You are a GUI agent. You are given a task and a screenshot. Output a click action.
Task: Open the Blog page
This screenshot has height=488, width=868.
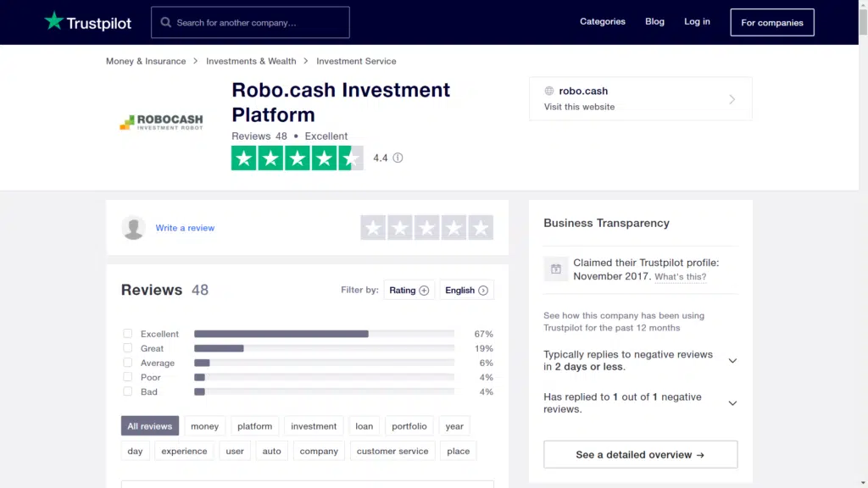click(655, 21)
